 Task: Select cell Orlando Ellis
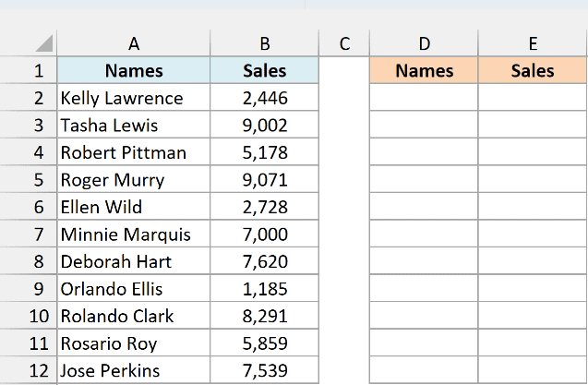pyautogui.click(x=134, y=288)
